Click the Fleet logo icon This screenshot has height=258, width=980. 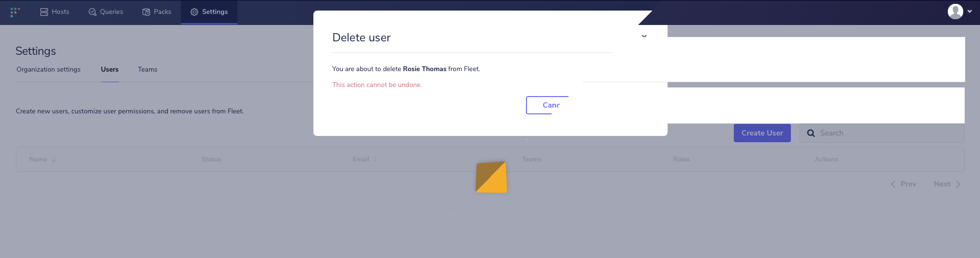click(x=15, y=12)
